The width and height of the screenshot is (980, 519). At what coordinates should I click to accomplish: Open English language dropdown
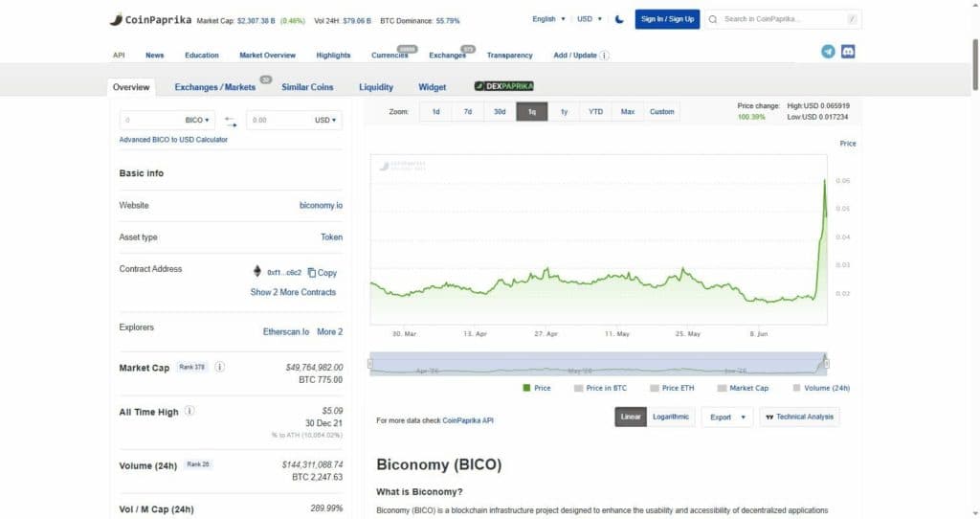pyautogui.click(x=548, y=19)
